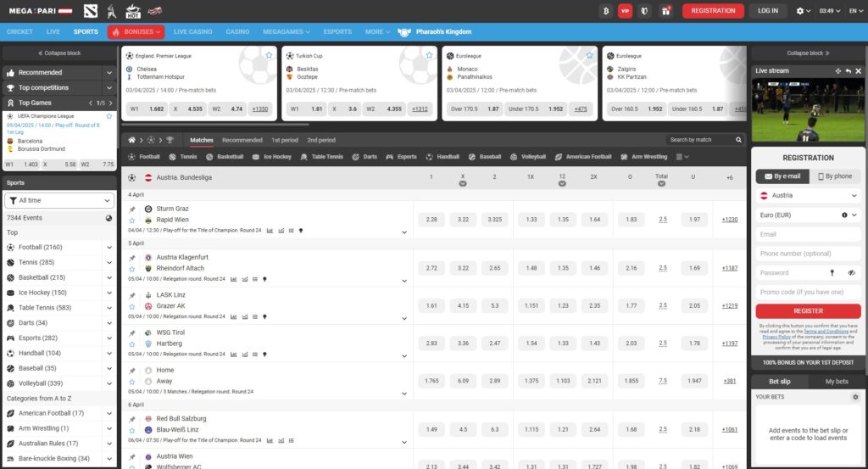Close the Live stream panel
The height and width of the screenshot is (469, 868).
click(858, 71)
